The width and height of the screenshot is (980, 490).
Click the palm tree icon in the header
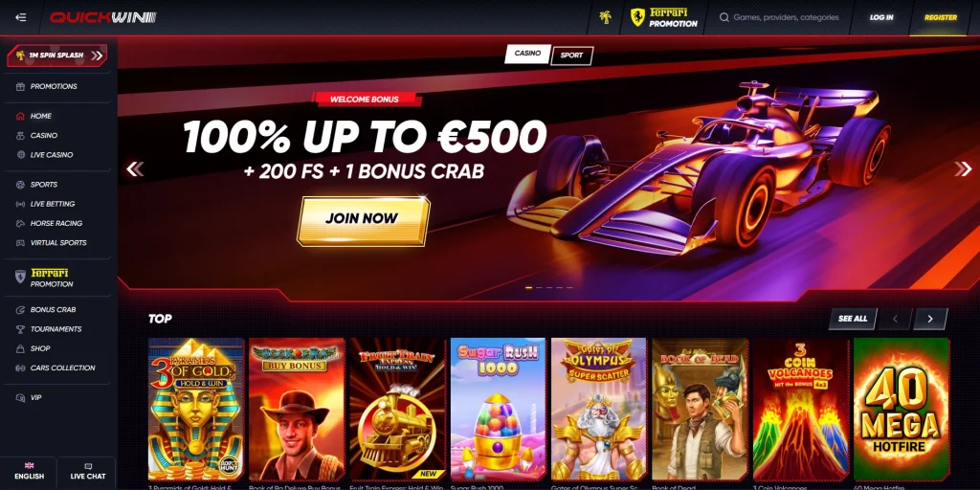[x=605, y=17]
